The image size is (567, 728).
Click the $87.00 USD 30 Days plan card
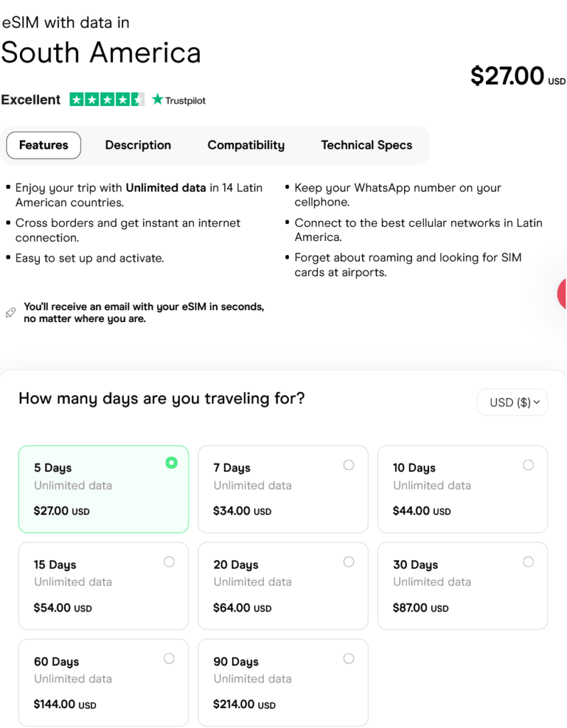(x=462, y=586)
